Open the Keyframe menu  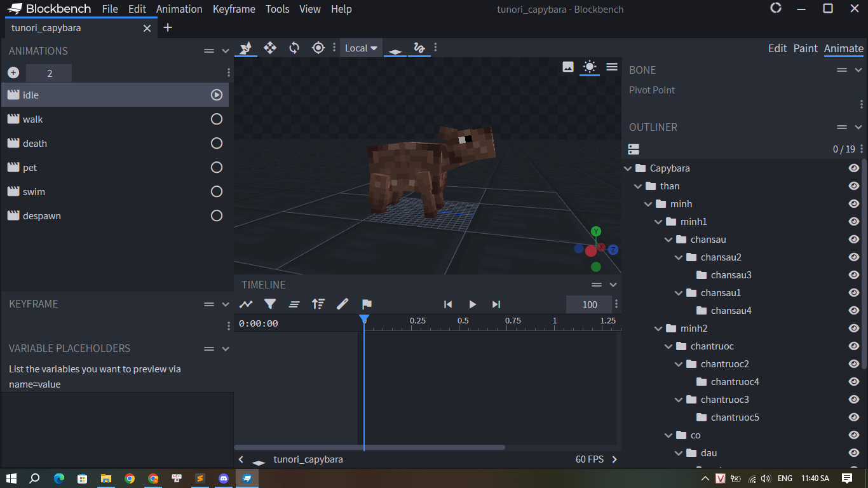tap(234, 9)
